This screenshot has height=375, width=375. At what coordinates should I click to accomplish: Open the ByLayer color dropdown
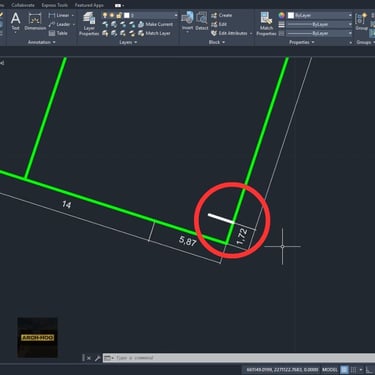click(320, 15)
